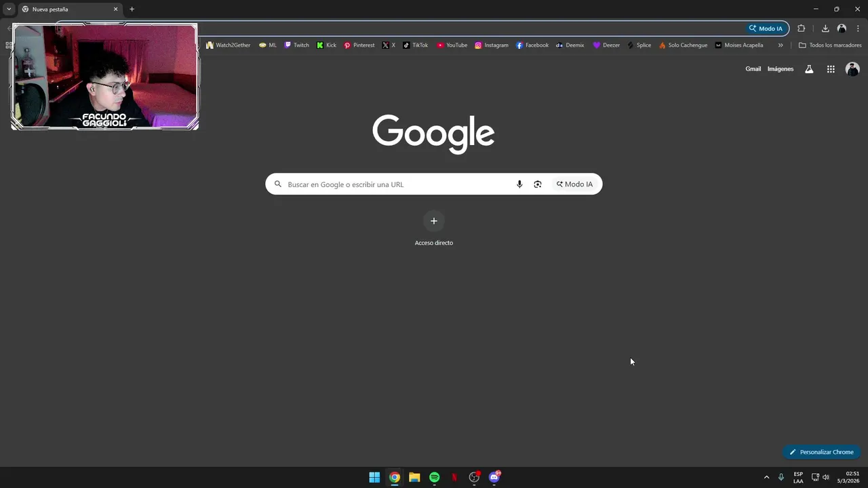The image size is (868, 488).
Task: Open the clock showing 02:51
Action: pos(849,477)
